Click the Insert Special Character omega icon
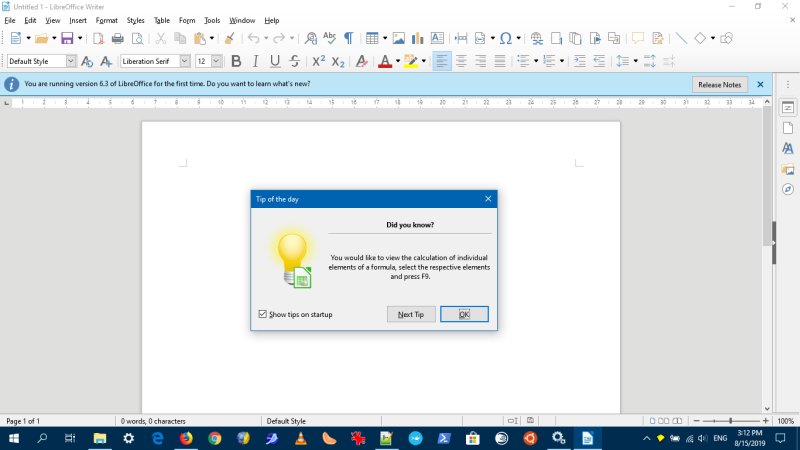 point(505,38)
